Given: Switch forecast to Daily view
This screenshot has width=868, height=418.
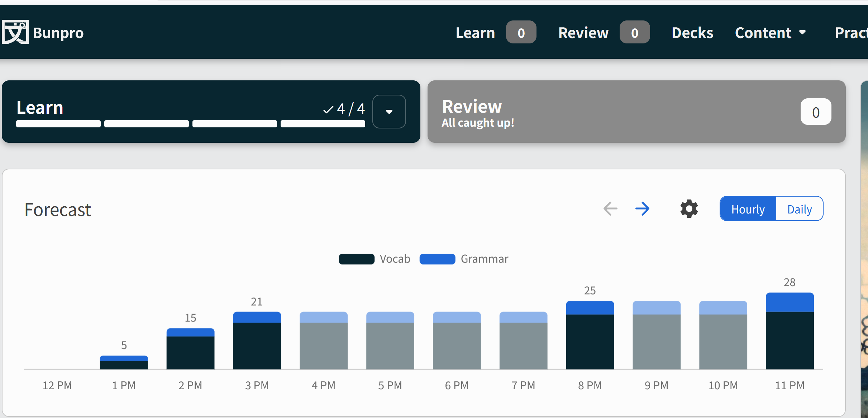Looking at the screenshot, I should point(799,209).
